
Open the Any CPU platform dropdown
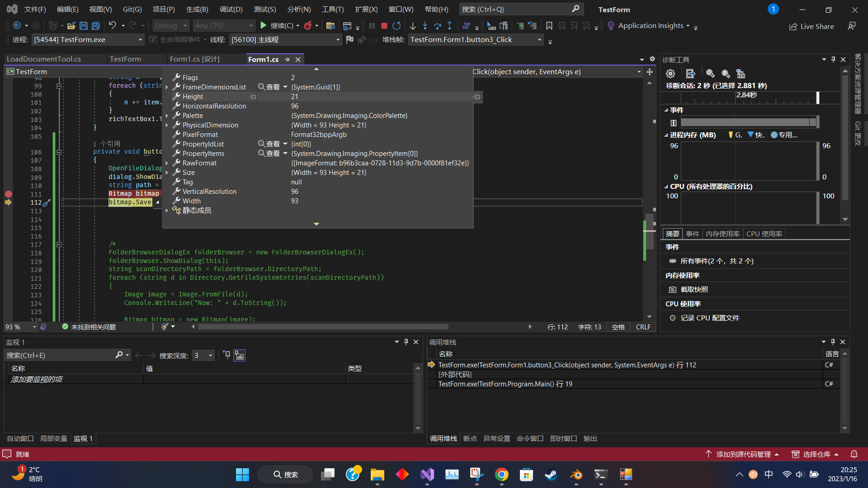224,25
